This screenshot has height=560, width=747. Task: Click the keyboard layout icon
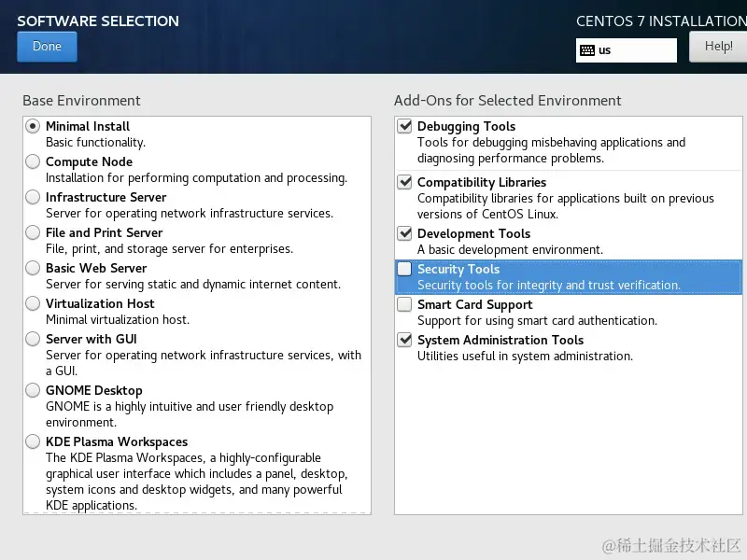pyautogui.click(x=587, y=50)
